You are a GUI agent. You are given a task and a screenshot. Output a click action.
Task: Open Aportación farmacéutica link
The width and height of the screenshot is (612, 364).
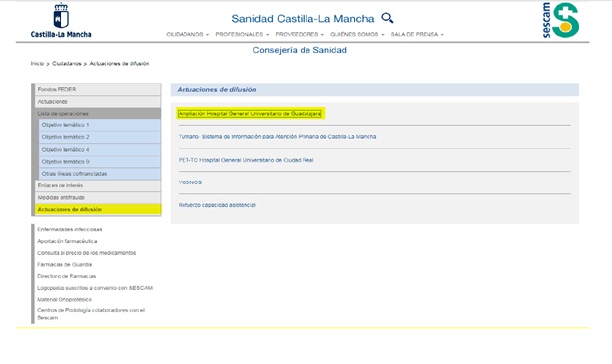[x=67, y=241]
